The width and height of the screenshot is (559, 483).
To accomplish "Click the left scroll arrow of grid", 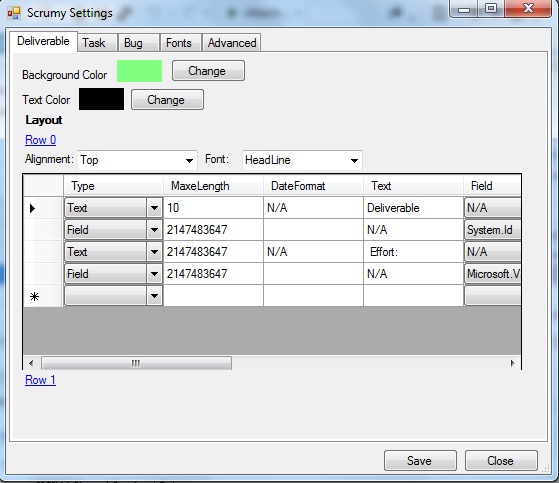I will tap(31, 363).
